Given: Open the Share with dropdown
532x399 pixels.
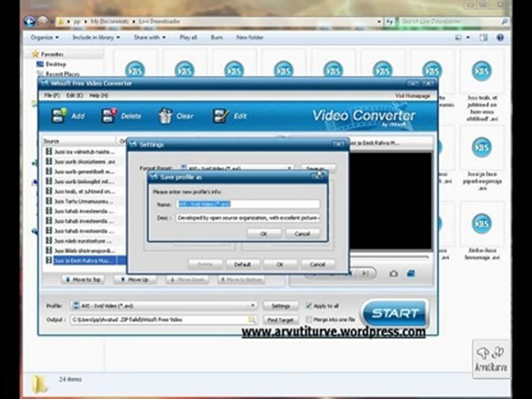Looking at the screenshot, I should (150, 37).
